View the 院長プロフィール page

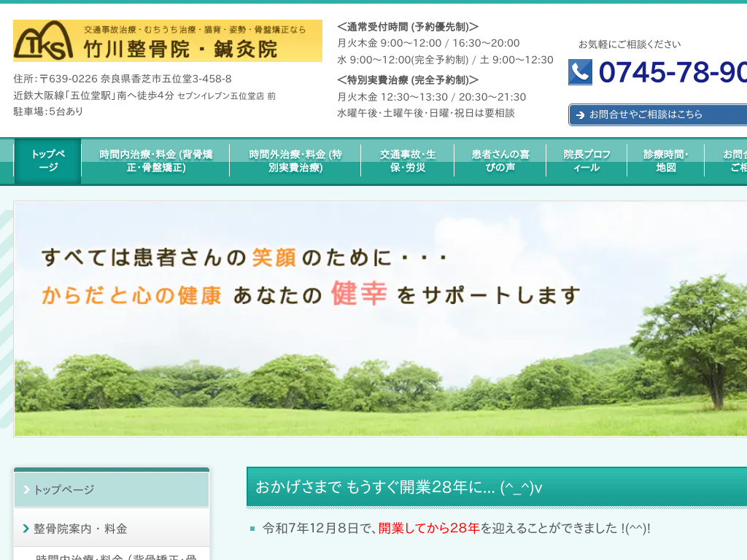tap(587, 160)
